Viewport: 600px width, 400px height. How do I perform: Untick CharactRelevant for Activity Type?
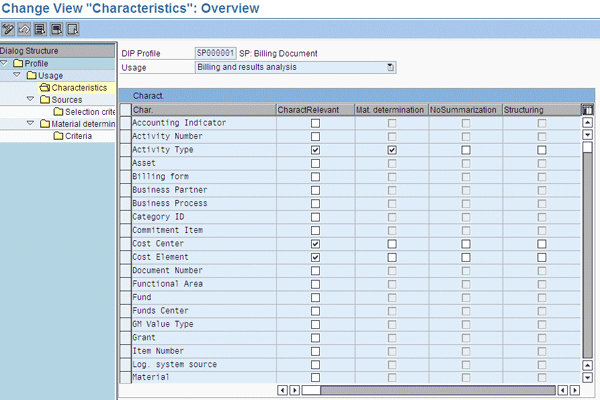tap(315, 150)
